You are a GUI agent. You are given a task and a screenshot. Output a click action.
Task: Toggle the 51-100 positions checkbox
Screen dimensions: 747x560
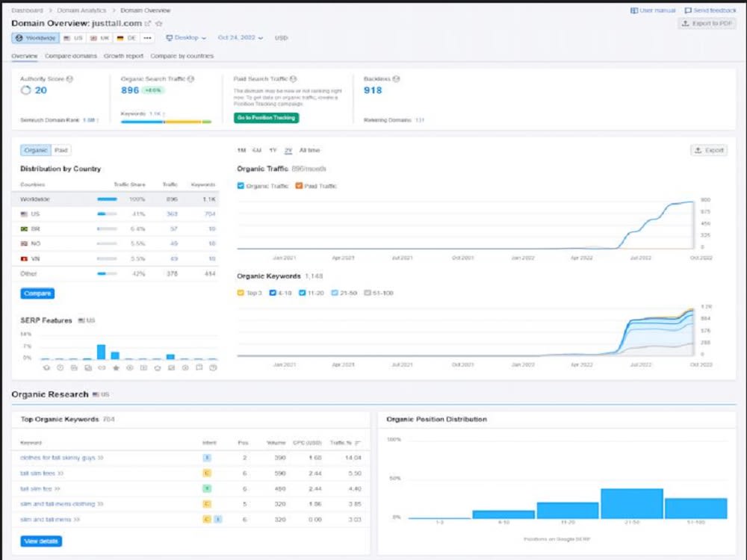pos(368,293)
